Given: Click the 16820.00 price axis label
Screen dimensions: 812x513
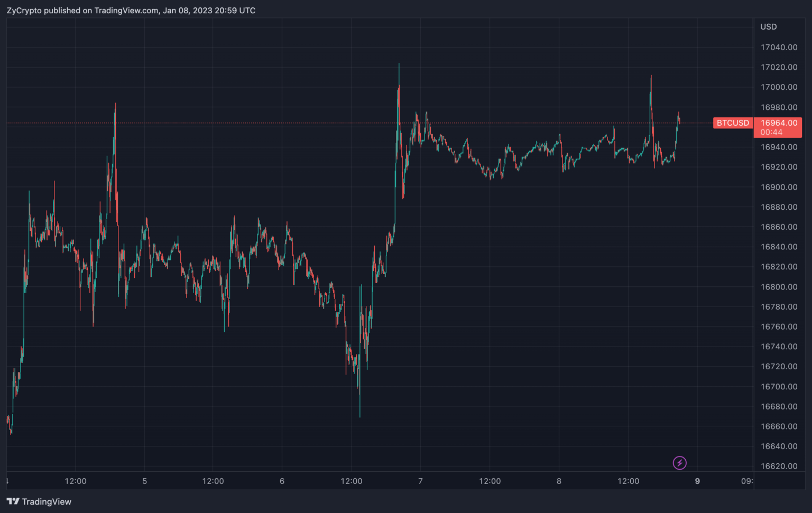Looking at the screenshot, I should (x=779, y=267).
